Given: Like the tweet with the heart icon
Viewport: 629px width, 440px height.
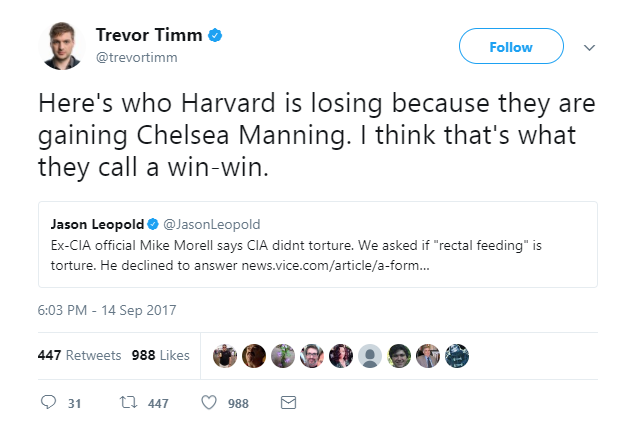Looking at the screenshot, I should tap(209, 402).
